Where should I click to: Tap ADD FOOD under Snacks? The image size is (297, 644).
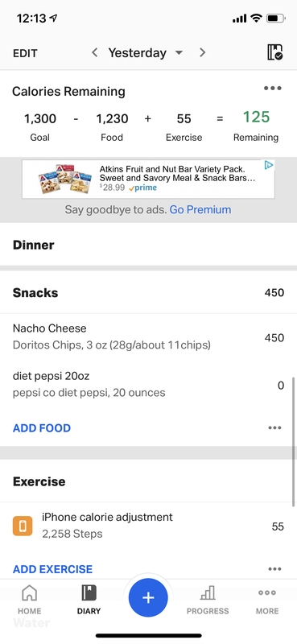[42, 428]
